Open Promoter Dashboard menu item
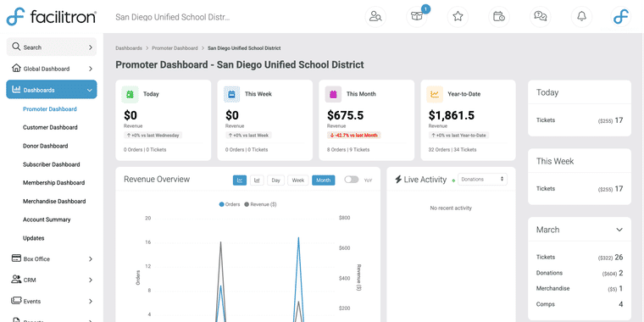This screenshot has width=644, height=322. coord(50,108)
